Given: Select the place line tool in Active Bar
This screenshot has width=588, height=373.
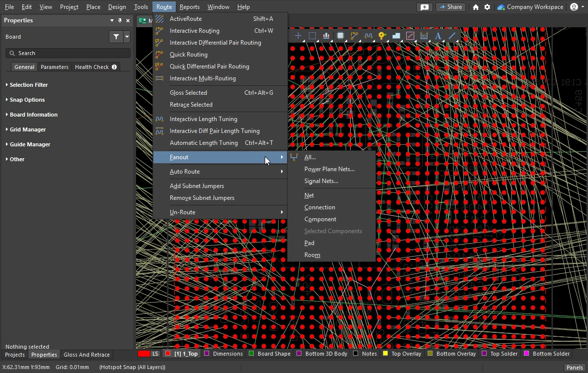Looking at the screenshot, I should click(452, 36).
